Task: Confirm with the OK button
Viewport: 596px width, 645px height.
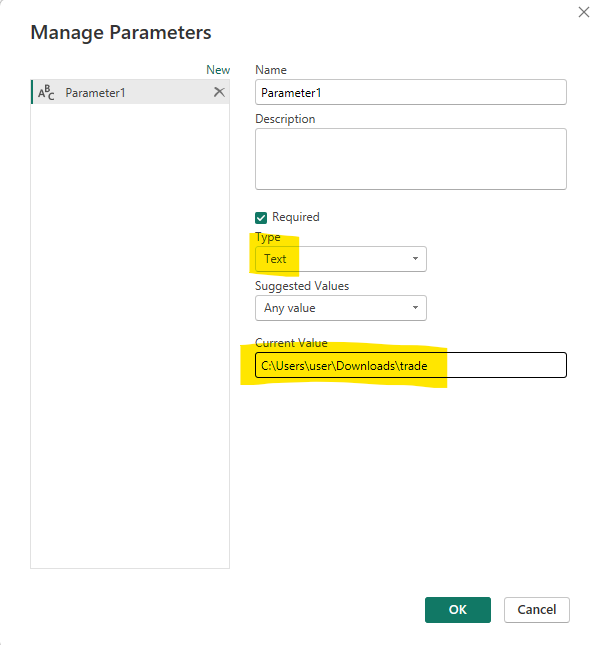Action: tap(457, 610)
